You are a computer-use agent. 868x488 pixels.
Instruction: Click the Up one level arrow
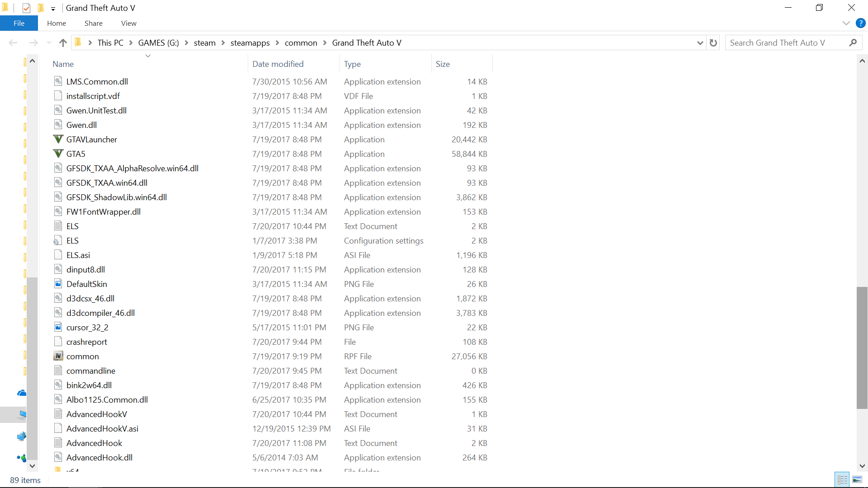(63, 43)
